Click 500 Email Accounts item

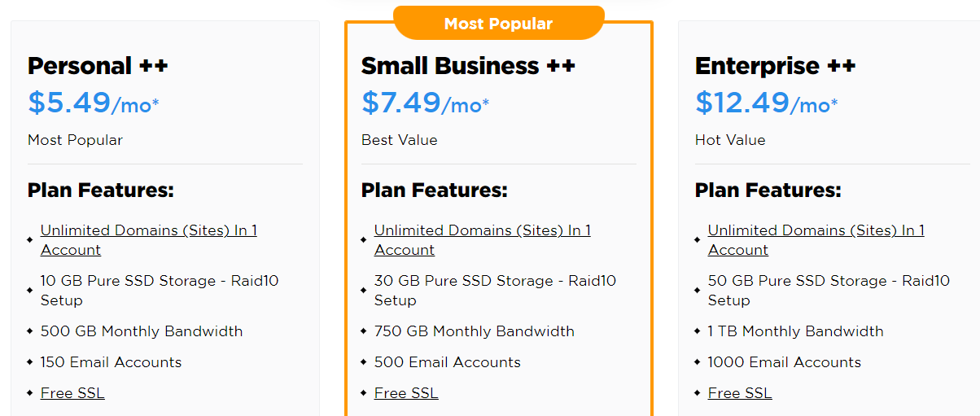[447, 362]
